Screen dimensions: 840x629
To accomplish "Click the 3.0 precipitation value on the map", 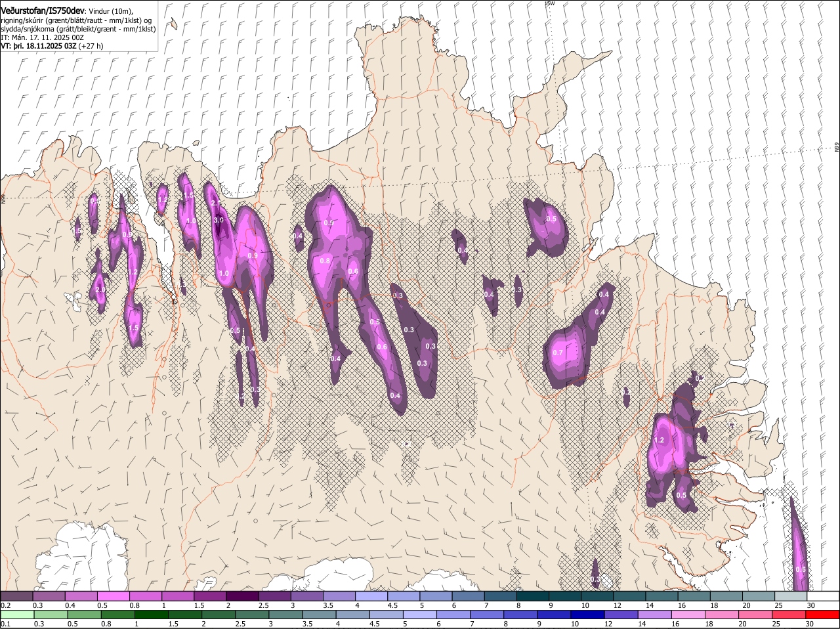I will (x=219, y=220).
